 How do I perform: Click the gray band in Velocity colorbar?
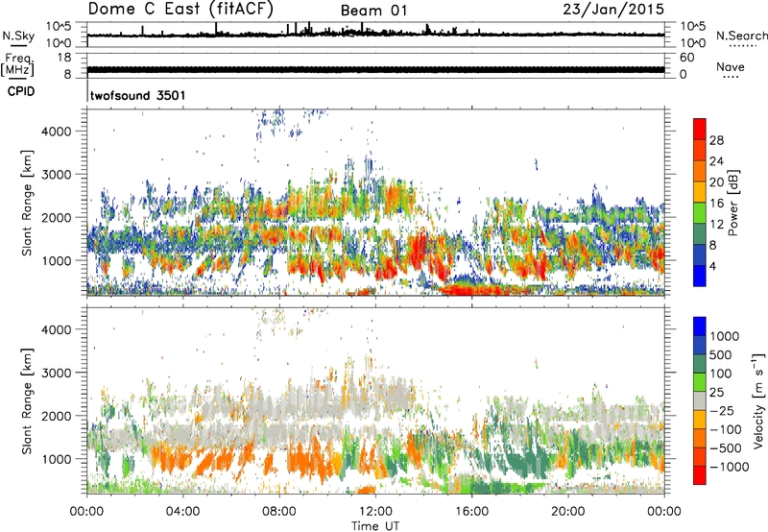700,400
